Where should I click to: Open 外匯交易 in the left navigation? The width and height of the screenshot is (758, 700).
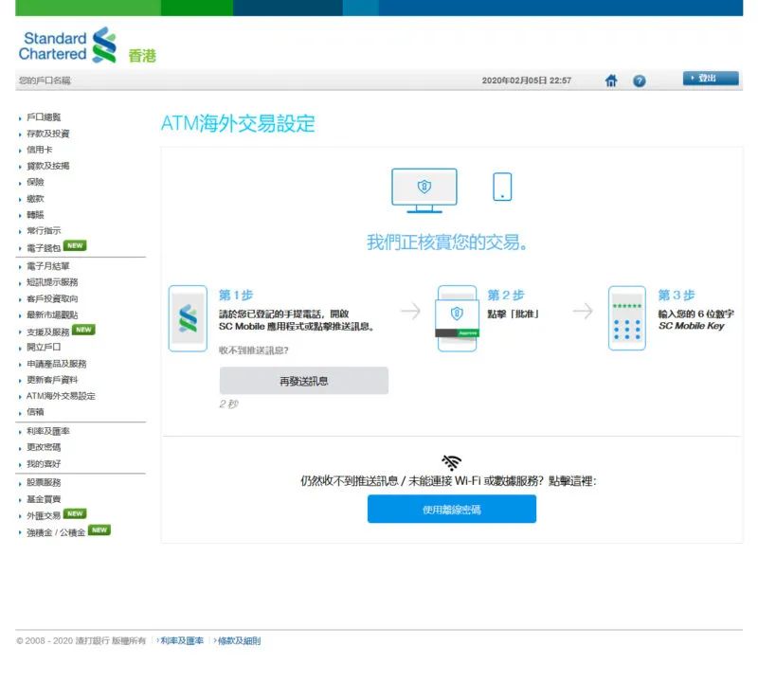click(44, 515)
